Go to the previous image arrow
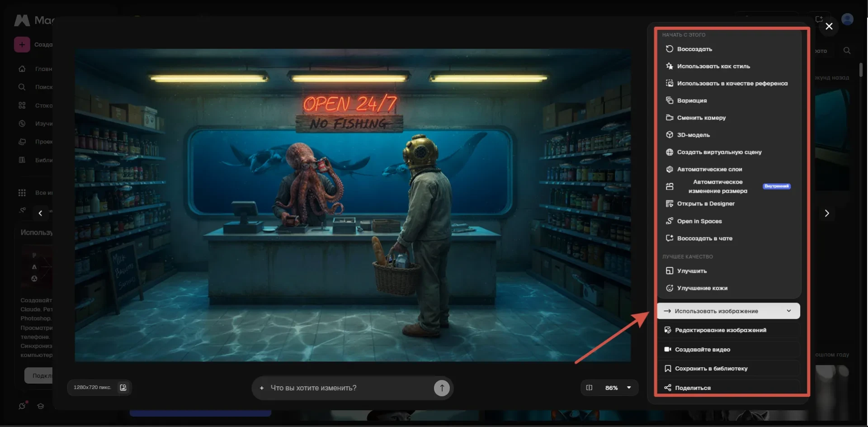The height and width of the screenshot is (427, 868). 40,213
